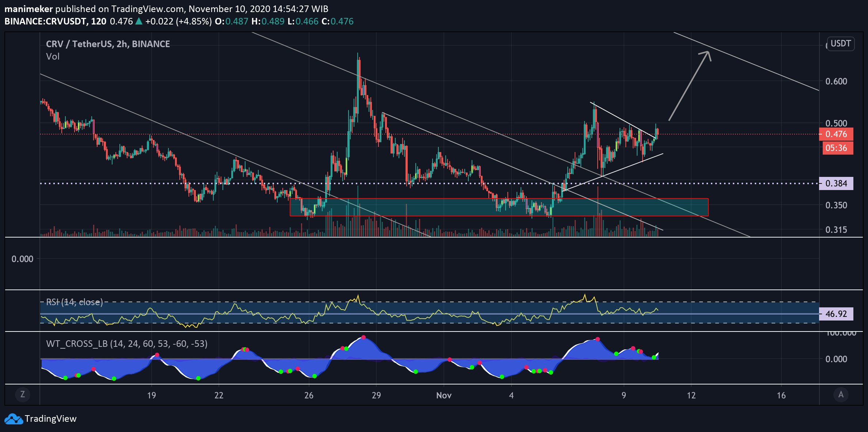The image size is (868, 432).
Task: Click the 9 date on time axis
Action: [624, 395]
